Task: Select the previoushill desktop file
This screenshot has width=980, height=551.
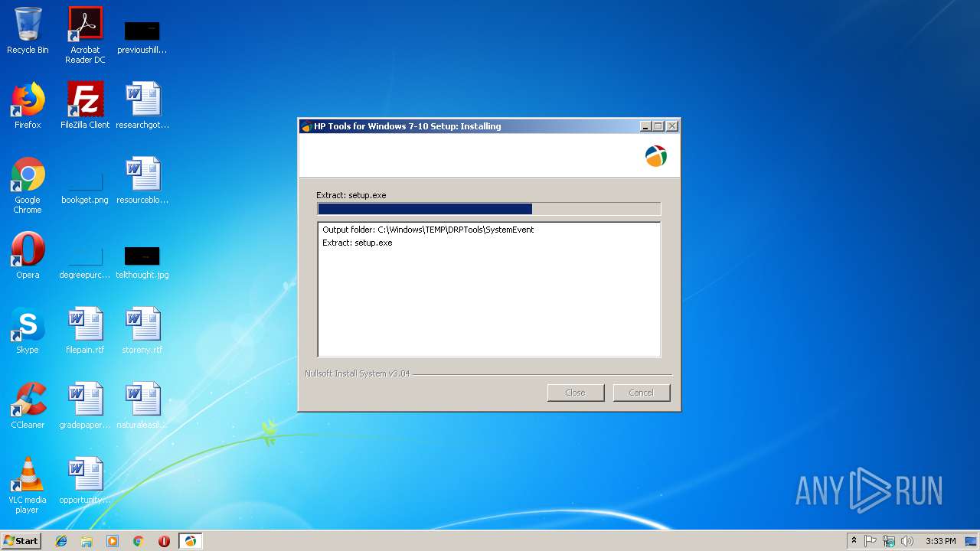Action: (x=142, y=37)
